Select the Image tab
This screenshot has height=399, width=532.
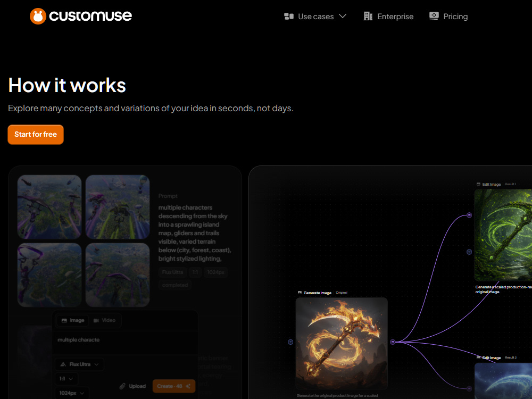73,320
